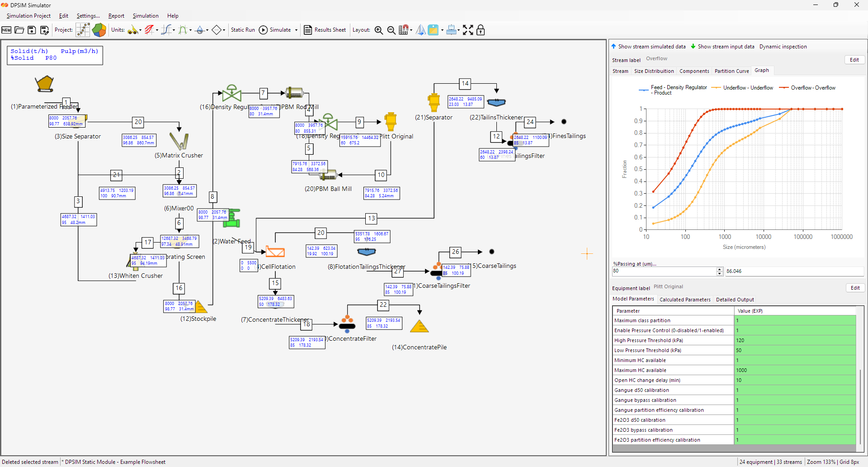The height and width of the screenshot is (467, 868).
Task: Fit flowsheet to screen icon
Action: [468, 30]
